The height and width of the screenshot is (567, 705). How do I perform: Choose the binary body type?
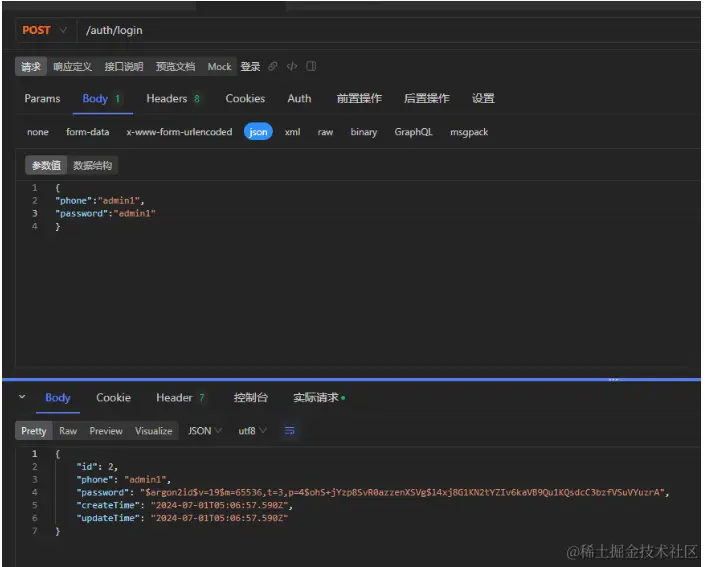click(364, 132)
